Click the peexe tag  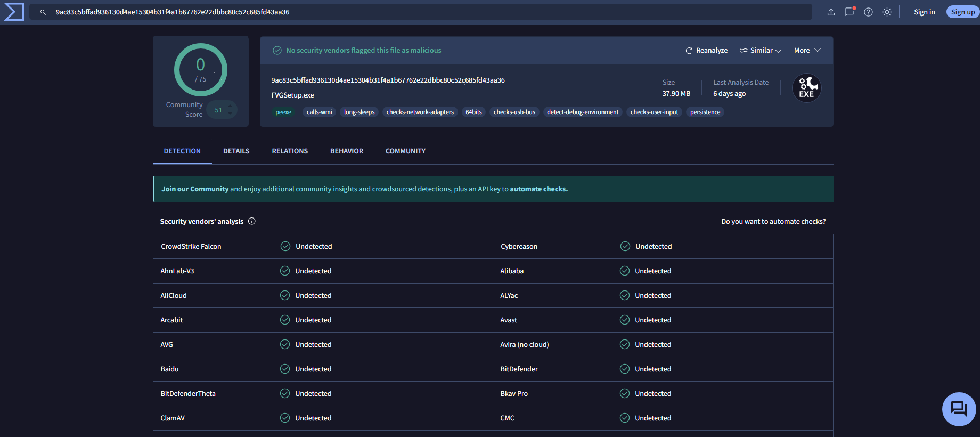283,112
